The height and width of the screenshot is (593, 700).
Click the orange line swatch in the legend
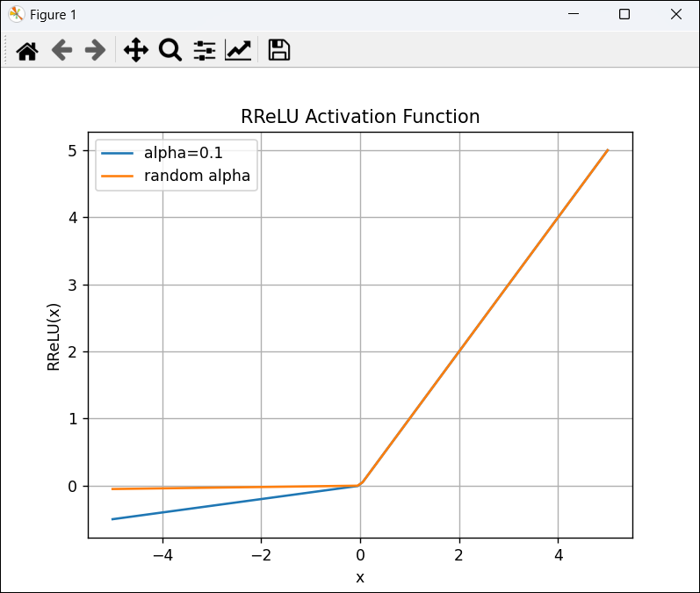117,176
